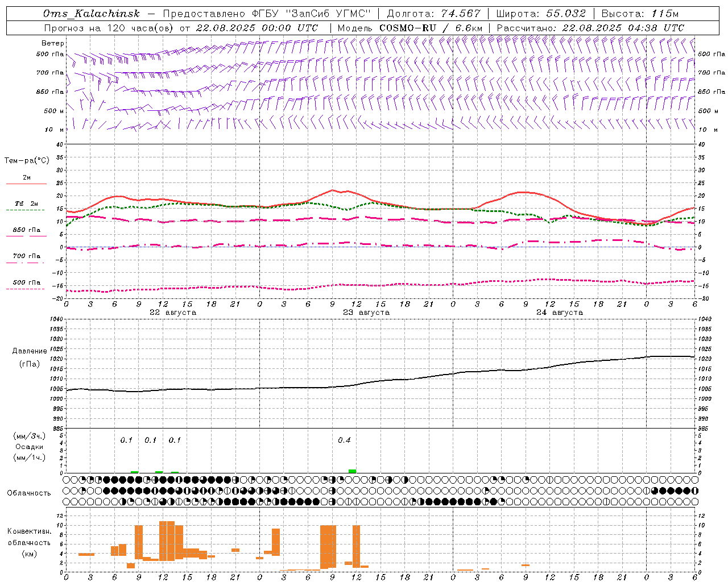
Task: Select the 700 гПа temperature legend entry
Action: [x=26, y=256]
